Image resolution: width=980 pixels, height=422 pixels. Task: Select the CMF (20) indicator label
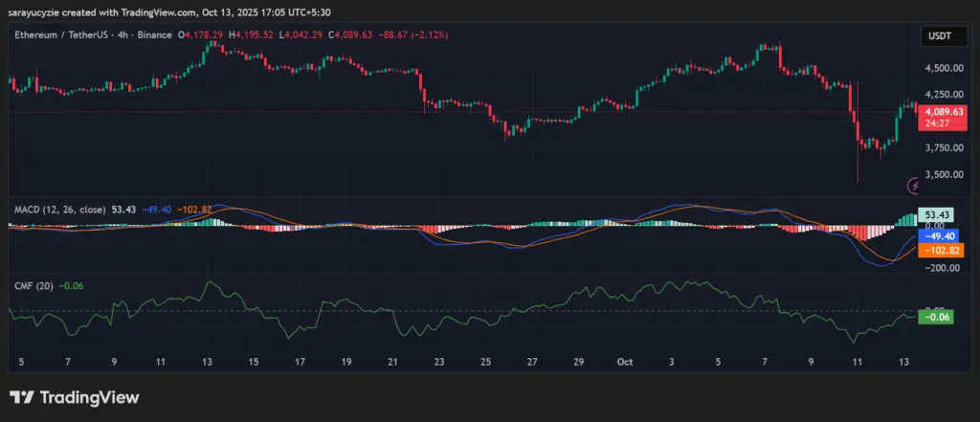32,285
